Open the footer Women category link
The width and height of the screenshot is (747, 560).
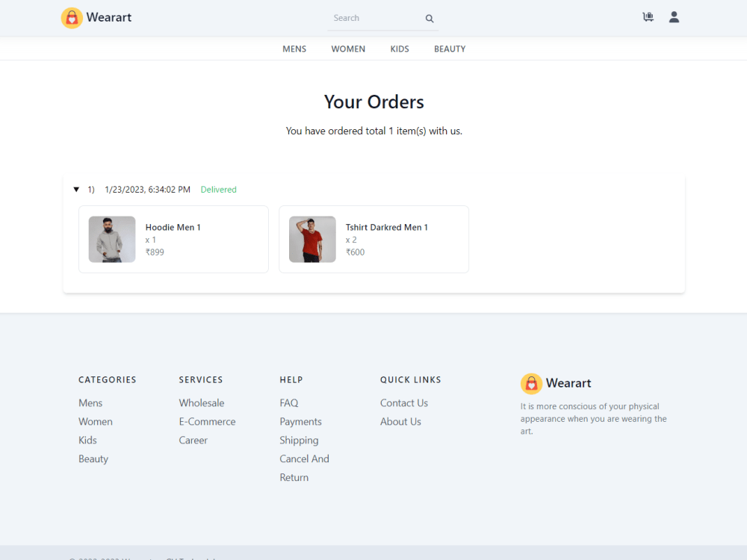coord(96,421)
